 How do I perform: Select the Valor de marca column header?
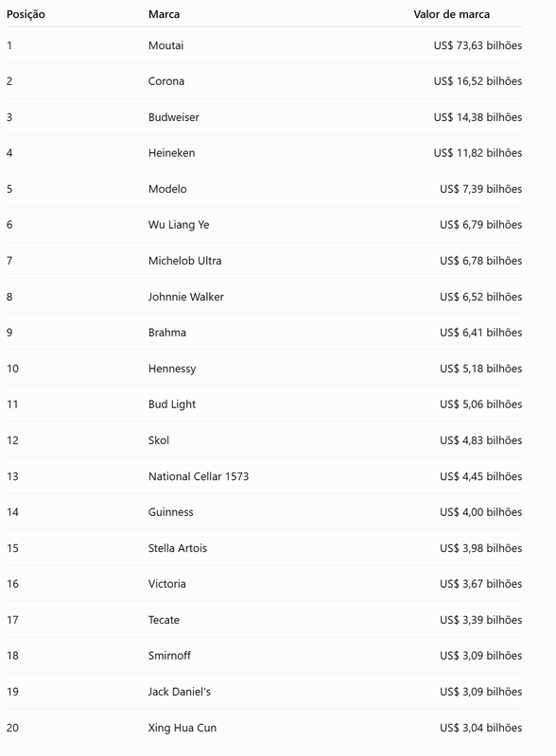451,14
